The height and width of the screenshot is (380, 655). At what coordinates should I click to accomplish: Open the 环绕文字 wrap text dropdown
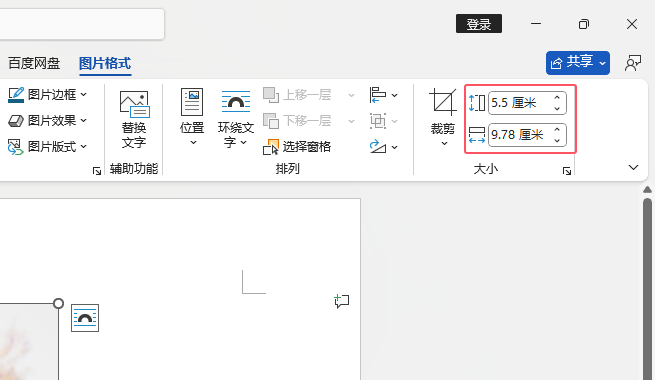click(236, 119)
